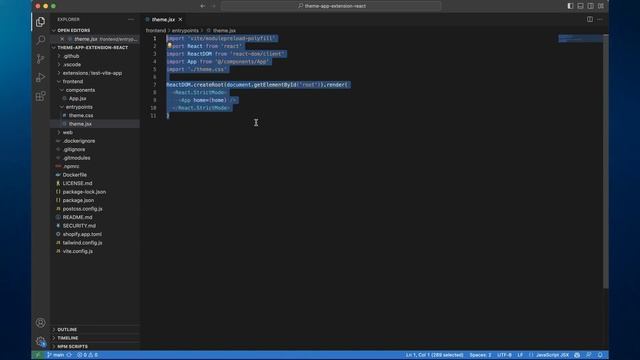Viewport: 640px width, 360px height.
Task: Click the Copilot status bar icon
Action: pyautogui.click(x=577, y=355)
